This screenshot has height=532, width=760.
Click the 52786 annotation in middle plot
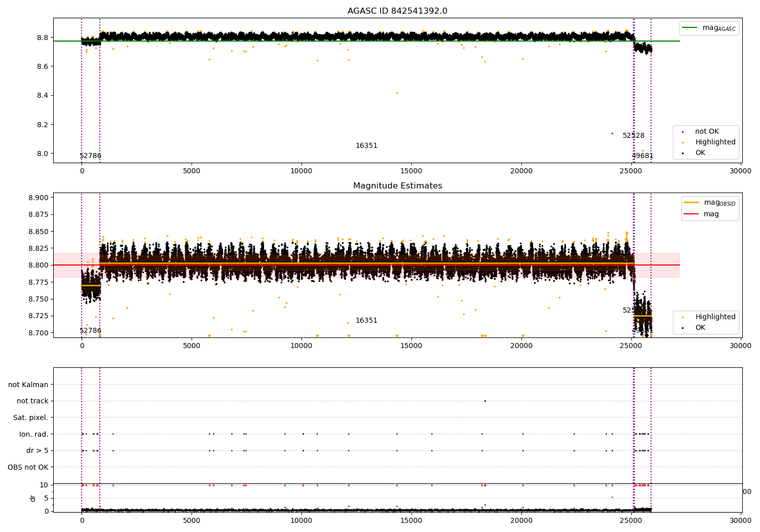(x=90, y=331)
